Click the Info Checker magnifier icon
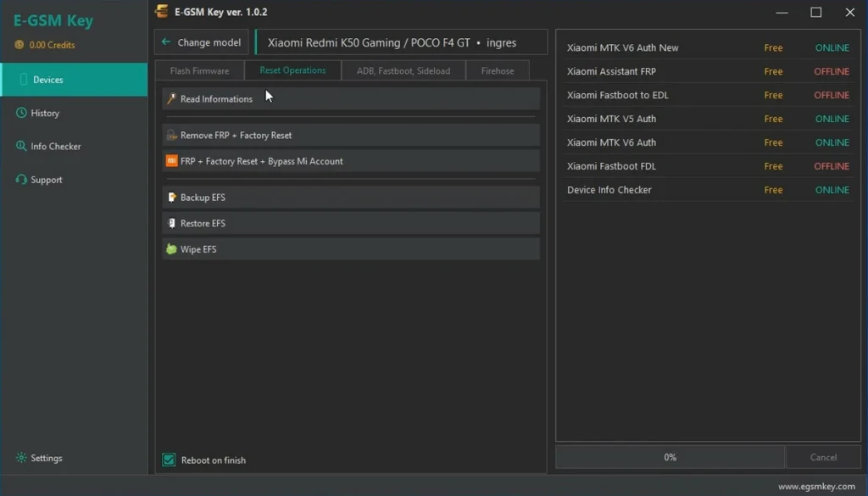This screenshot has height=496, width=868. click(21, 146)
